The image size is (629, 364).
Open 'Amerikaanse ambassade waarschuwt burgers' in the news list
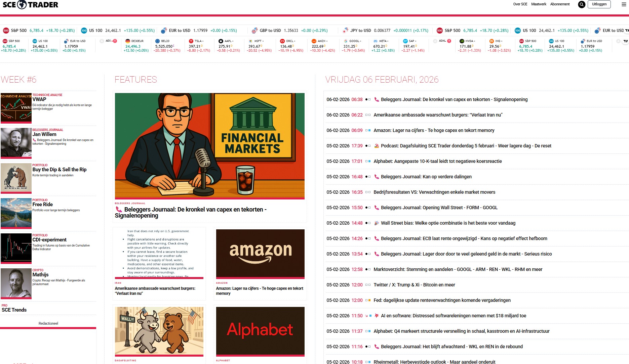coord(438,115)
